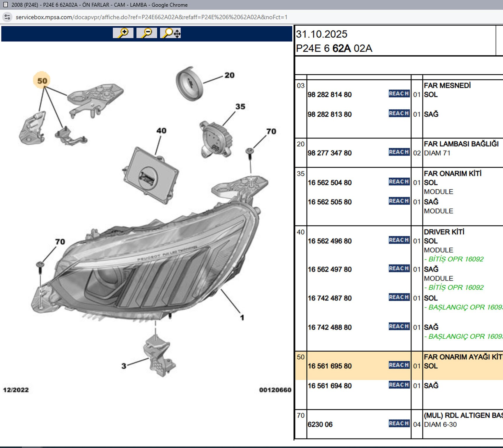Click REACH badge for part 16 562 504 80
Viewport: 503px width, 448px height.
tap(399, 182)
